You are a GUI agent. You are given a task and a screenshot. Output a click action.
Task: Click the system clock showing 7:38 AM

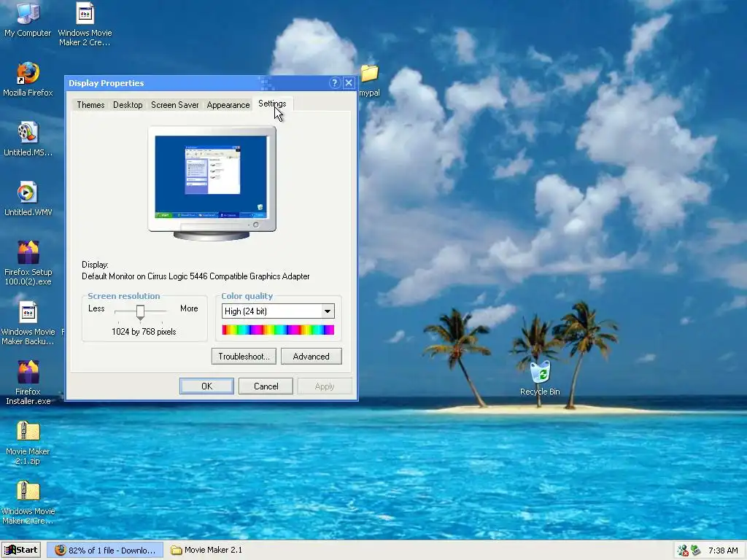[723, 551]
